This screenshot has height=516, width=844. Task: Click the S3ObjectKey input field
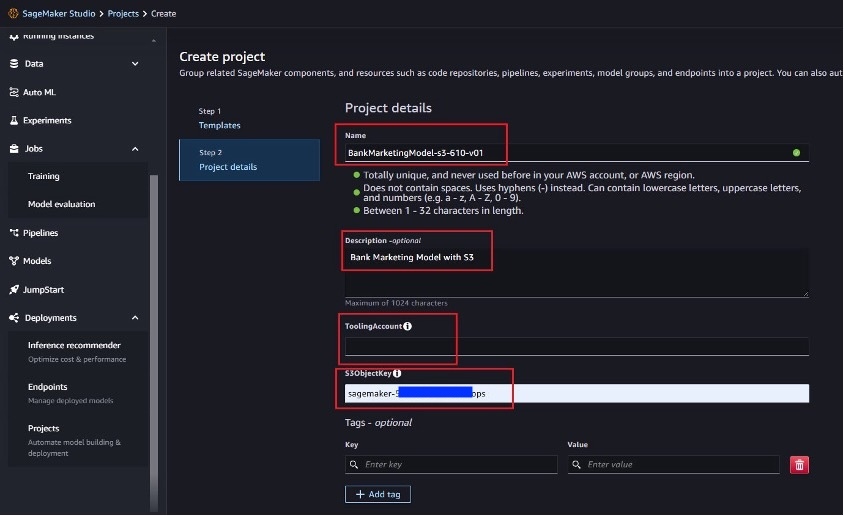pyautogui.click(x=576, y=393)
